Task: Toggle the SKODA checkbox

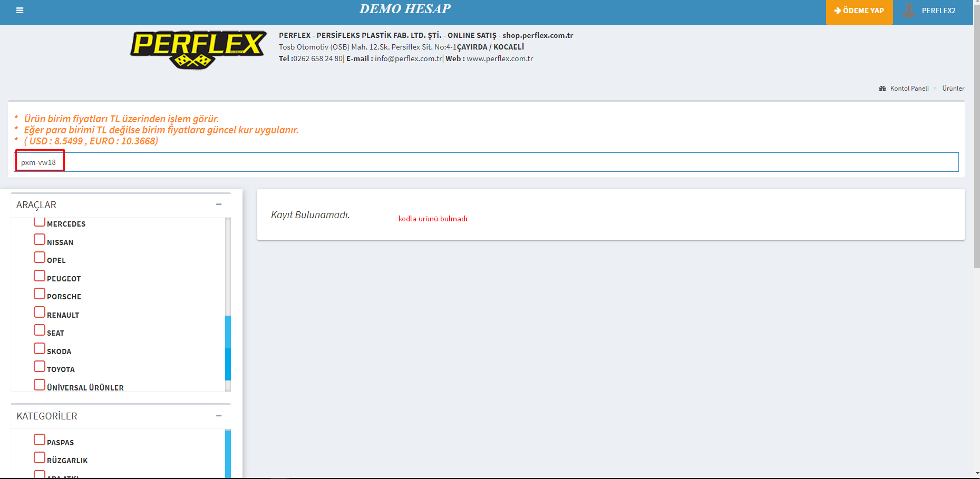Action: (x=40, y=349)
